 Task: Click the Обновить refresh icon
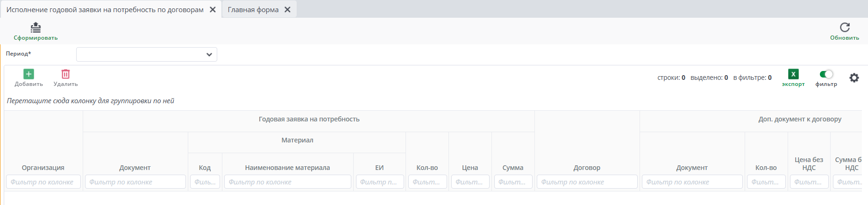pyautogui.click(x=845, y=28)
